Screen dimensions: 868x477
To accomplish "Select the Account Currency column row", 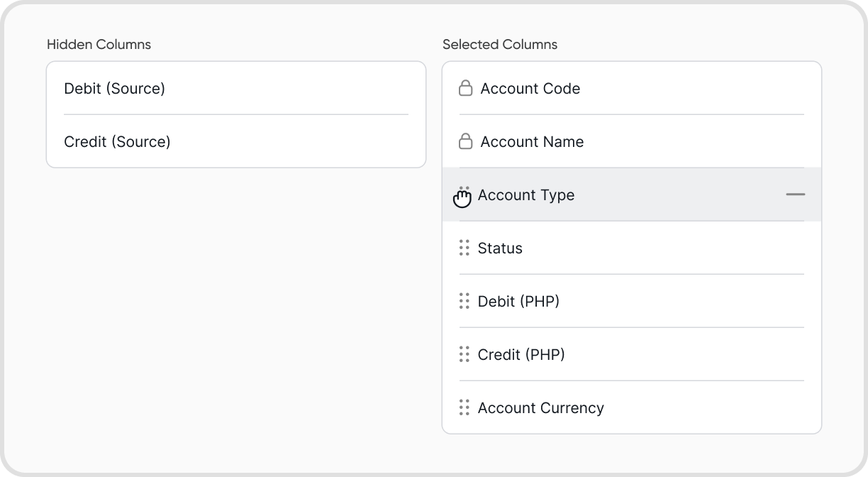I will pyautogui.click(x=540, y=408).
